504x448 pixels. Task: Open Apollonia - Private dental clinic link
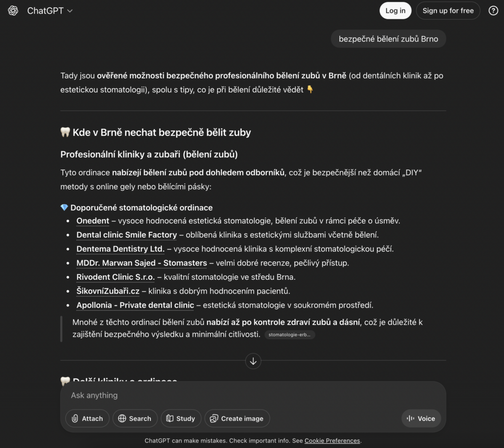(x=135, y=305)
